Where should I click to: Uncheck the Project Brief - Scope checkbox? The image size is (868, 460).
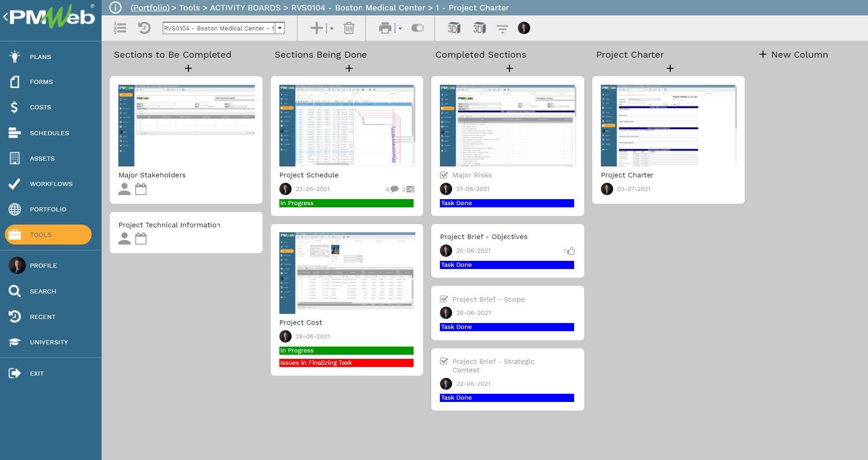(x=444, y=299)
